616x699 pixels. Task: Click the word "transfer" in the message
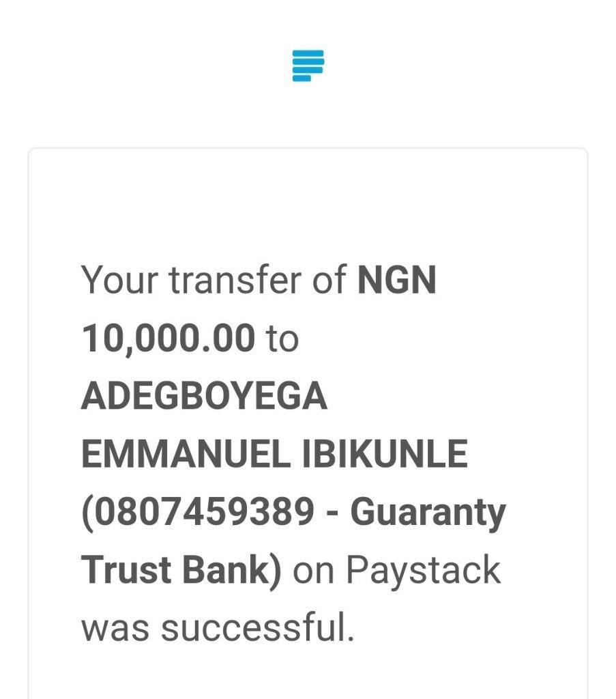point(235,280)
